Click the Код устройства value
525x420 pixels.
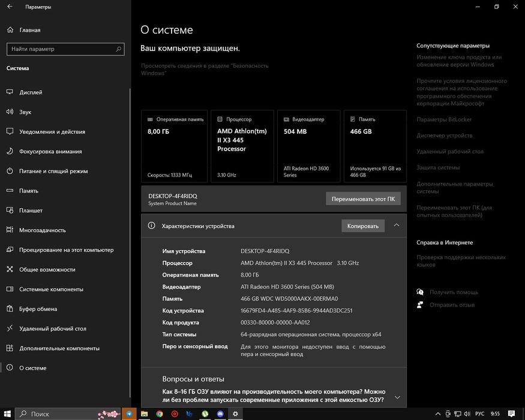click(x=296, y=310)
